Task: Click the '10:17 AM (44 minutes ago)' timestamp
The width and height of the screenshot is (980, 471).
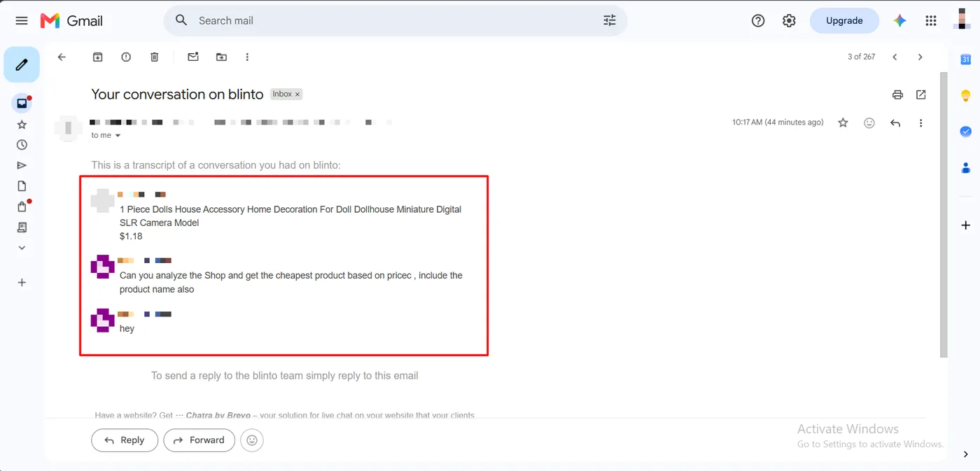Action: tap(778, 122)
